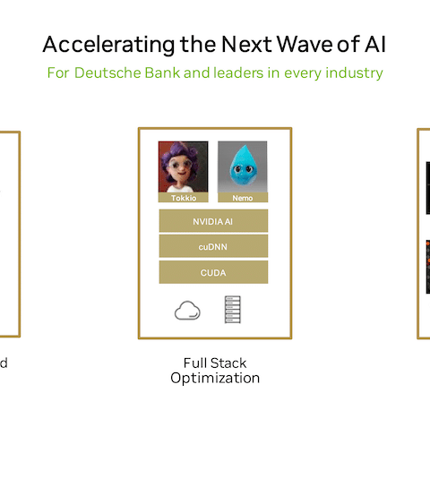Click the green Deutsche Bank subtitle
Viewport: 430px width, 504px height.
tap(215, 73)
